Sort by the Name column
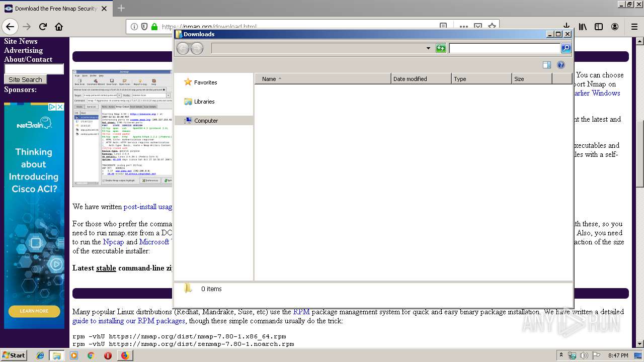This screenshot has height=362, width=644. 323,79
